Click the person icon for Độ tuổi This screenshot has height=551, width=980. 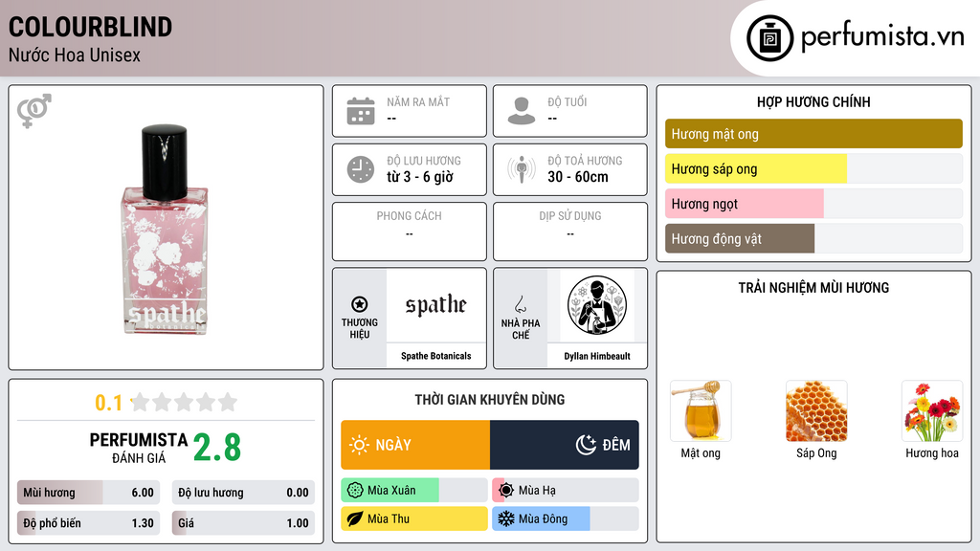(x=522, y=111)
